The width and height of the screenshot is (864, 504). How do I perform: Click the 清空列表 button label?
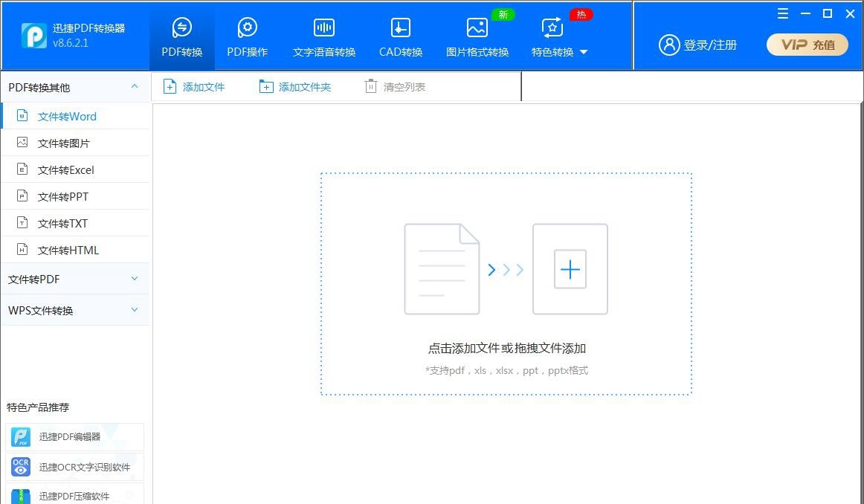click(404, 87)
